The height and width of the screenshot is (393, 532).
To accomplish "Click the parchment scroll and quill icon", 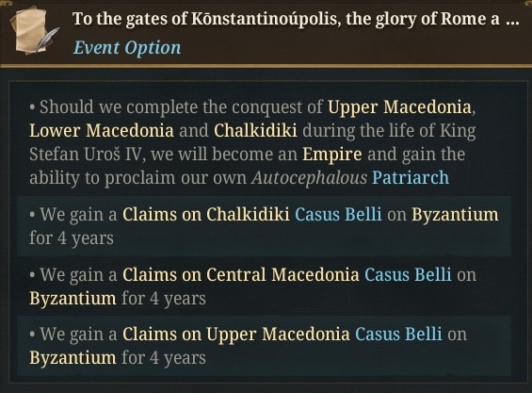I will click(x=33, y=31).
